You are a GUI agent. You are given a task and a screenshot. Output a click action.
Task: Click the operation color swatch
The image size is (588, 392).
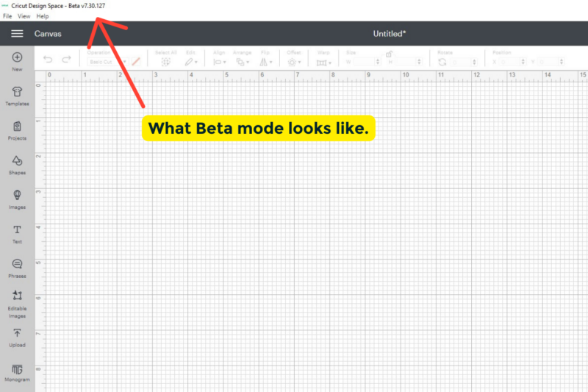tap(136, 62)
